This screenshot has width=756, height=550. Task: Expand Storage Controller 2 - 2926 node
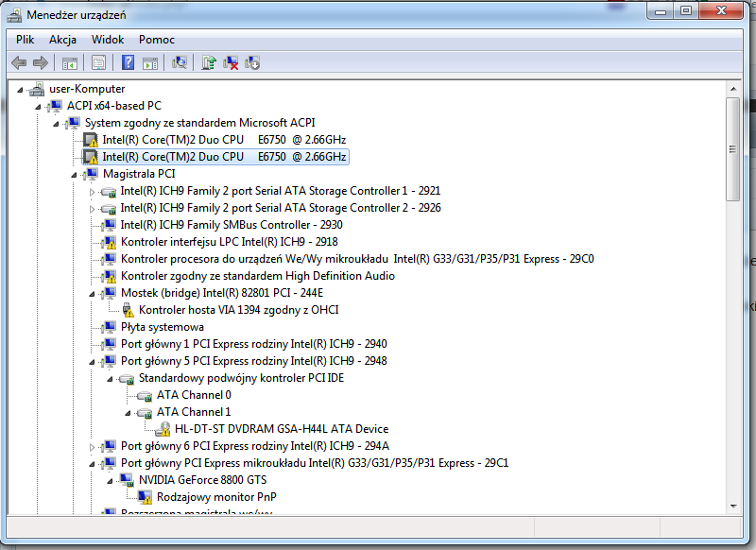92,209
